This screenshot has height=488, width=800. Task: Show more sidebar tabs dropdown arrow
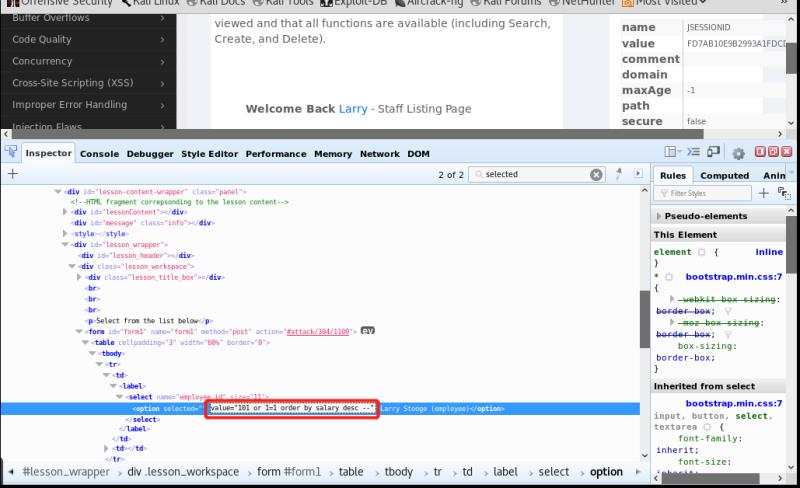pyautogui.click(x=791, y=174)
